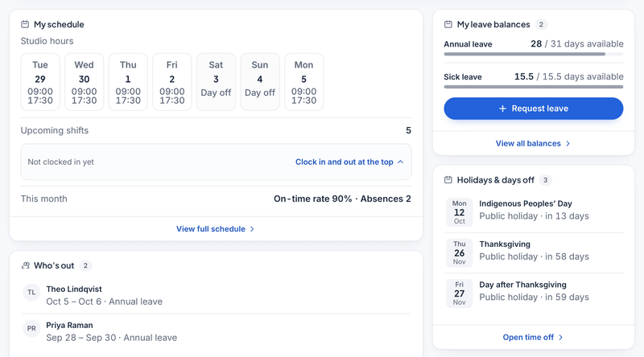Image resolution: width=644 pixels, height=357 pixels.
Task: Click the Thu 26 Nov date tile
Action: pos(459,252)
